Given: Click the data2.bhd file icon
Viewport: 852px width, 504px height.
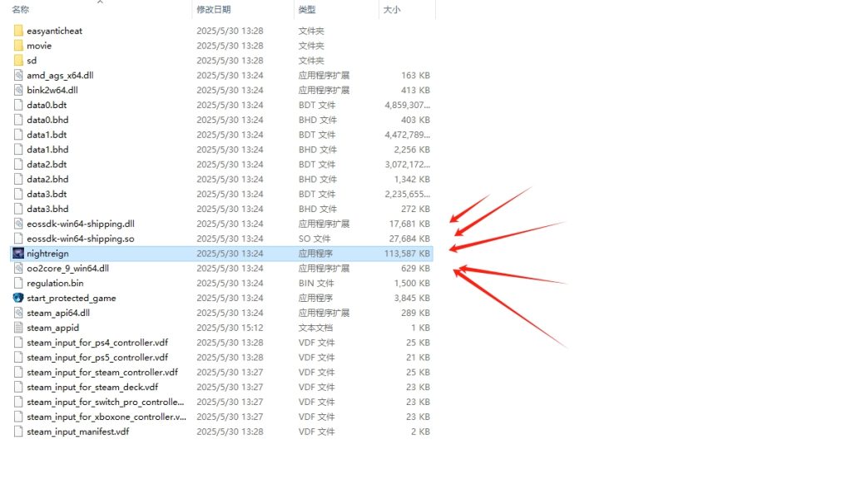Looking at the screenshot, I should point(18,179).
